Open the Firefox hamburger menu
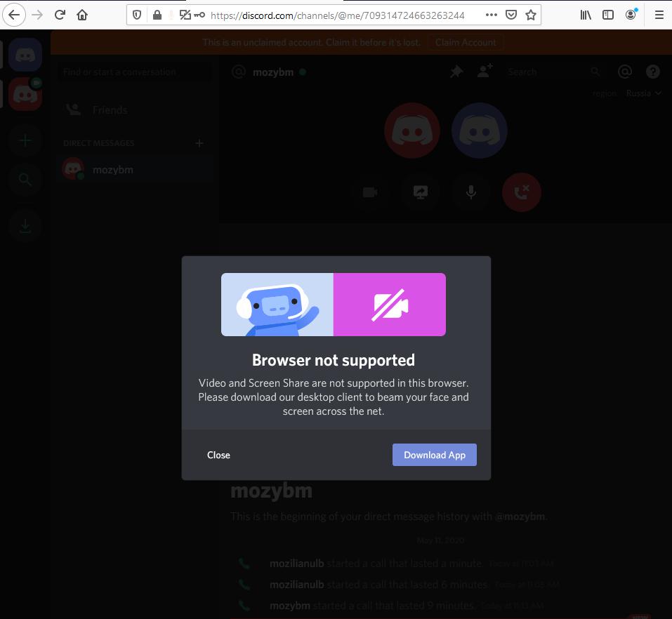 (659, 15)
